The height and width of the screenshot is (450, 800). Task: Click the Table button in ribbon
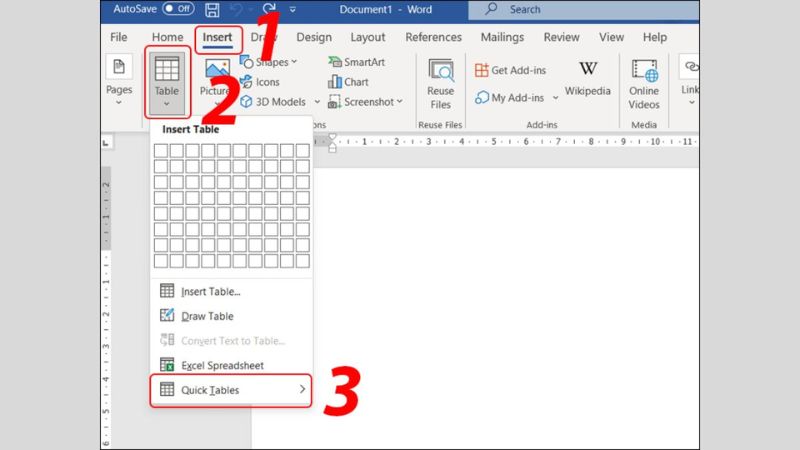167,82
